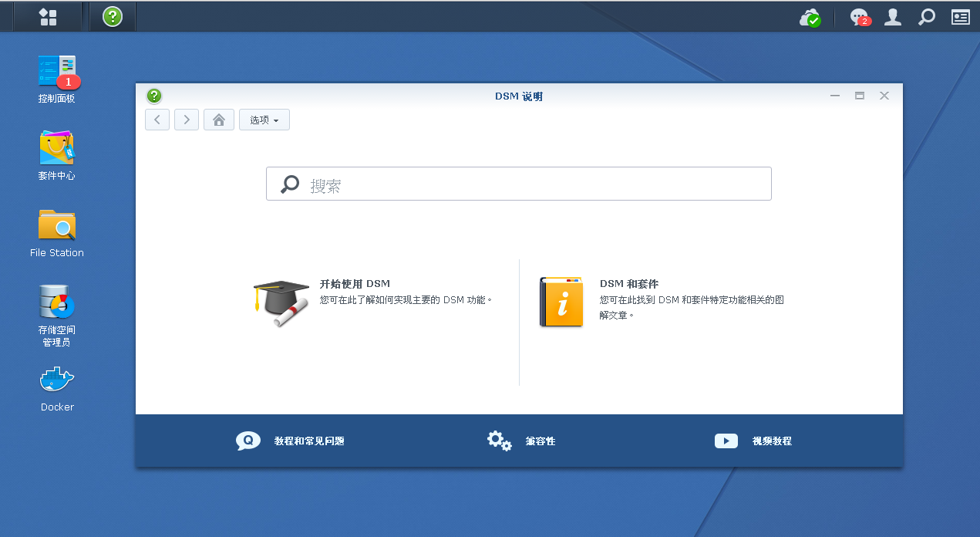
Task: Open 教程和常见问题 at the bottom
Action: coord(308,441)
